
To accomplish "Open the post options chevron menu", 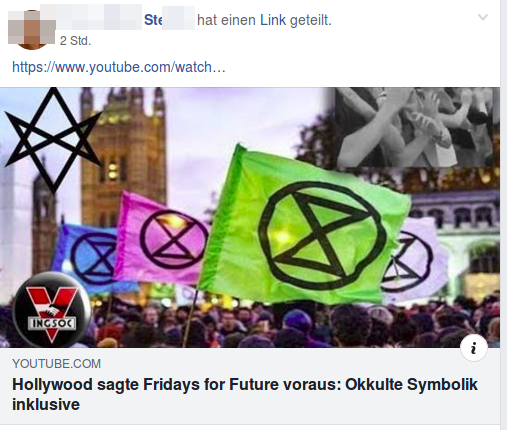I will click(x=483, y=17).
